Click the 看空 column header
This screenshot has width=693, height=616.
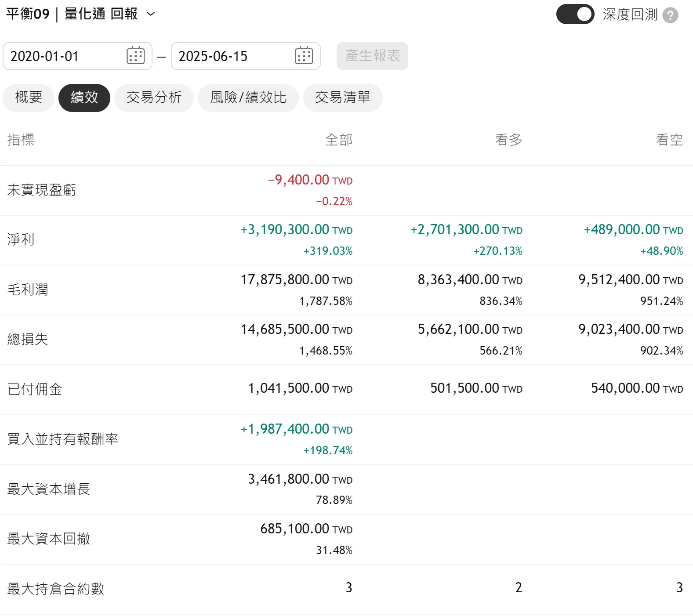point(670,140)
